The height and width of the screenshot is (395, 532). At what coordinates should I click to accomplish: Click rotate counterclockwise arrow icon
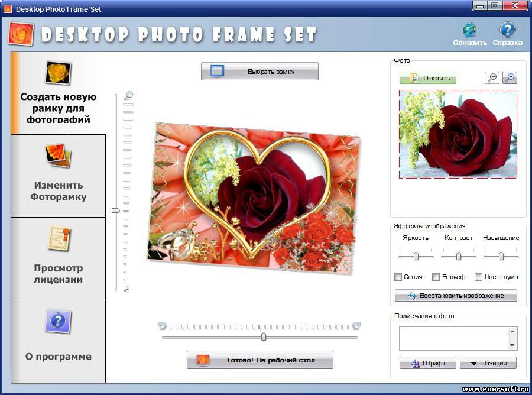[x=163, y=326]
